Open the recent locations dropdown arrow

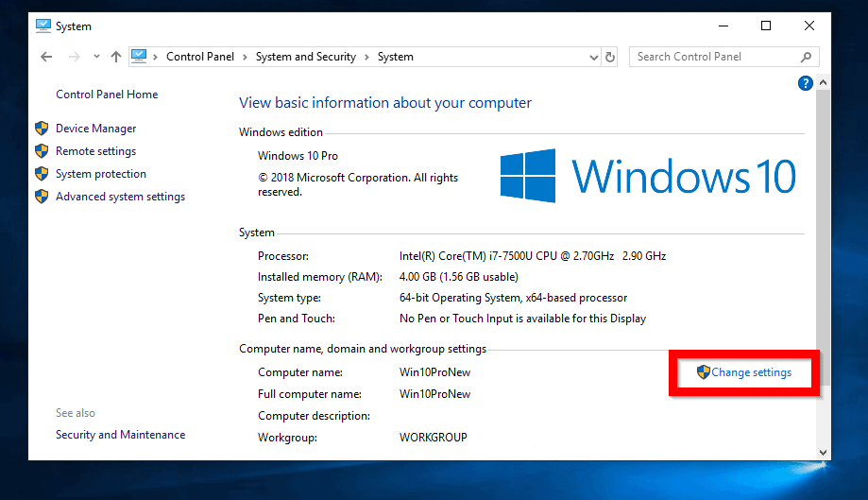(96, 57)
